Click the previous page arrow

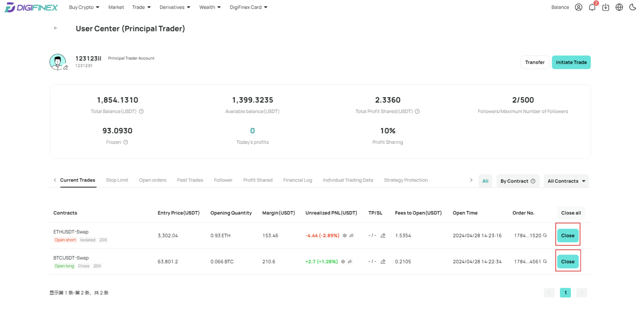click(x=549, y=293)
